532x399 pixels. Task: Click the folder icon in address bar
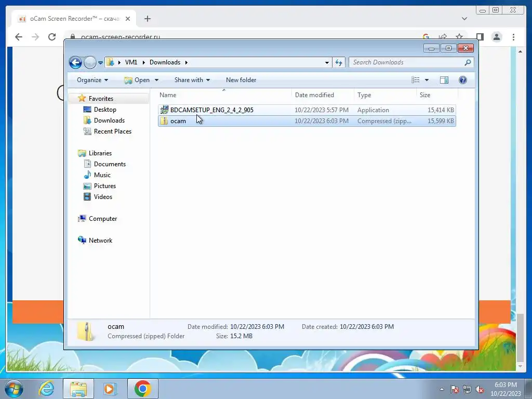click(x=110, y=62)
